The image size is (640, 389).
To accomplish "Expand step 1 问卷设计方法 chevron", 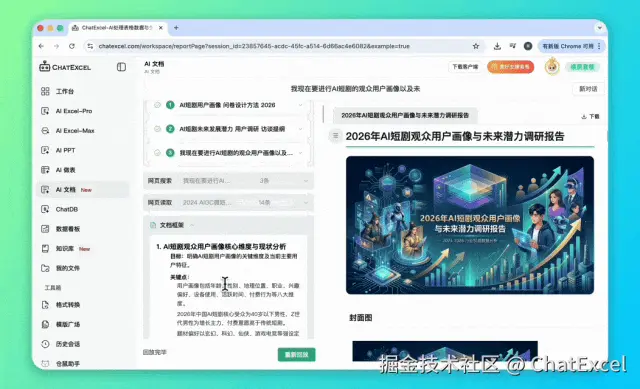I will tap(300, 105).
